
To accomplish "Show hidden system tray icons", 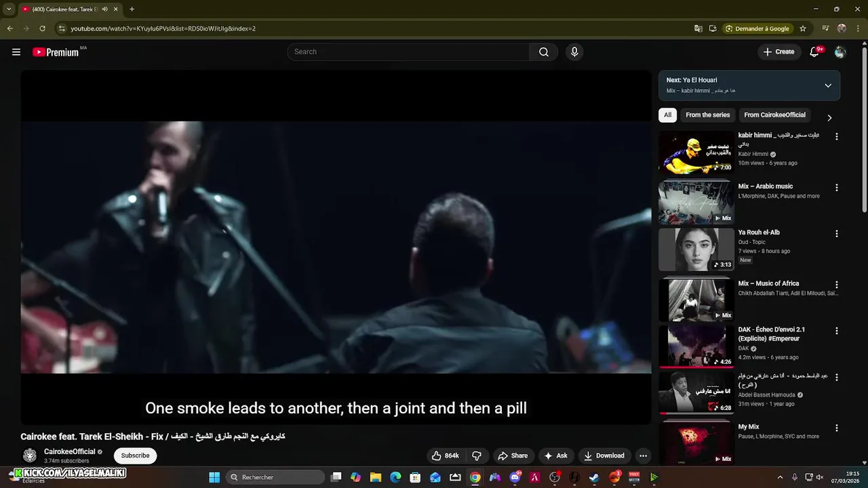I will click(x=780, y=477).
